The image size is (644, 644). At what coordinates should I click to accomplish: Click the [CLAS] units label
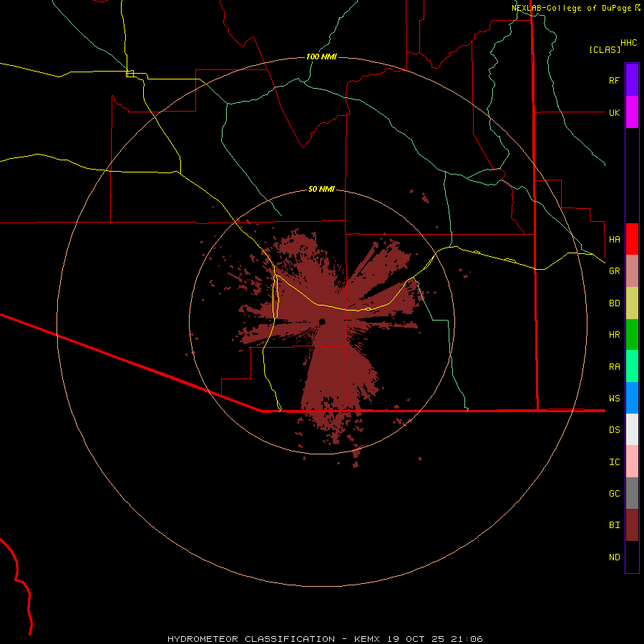[605, 49]
